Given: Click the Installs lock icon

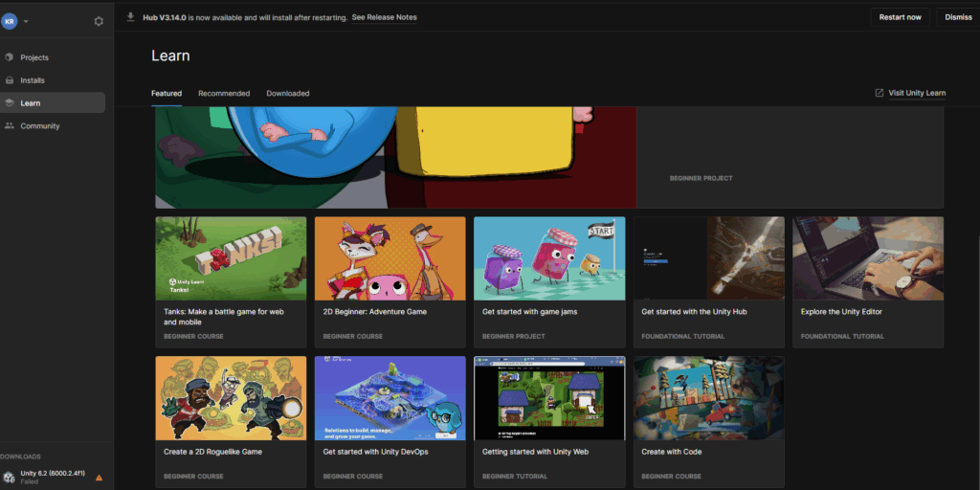Looking at the screenshot, I should tap(10, 80).
